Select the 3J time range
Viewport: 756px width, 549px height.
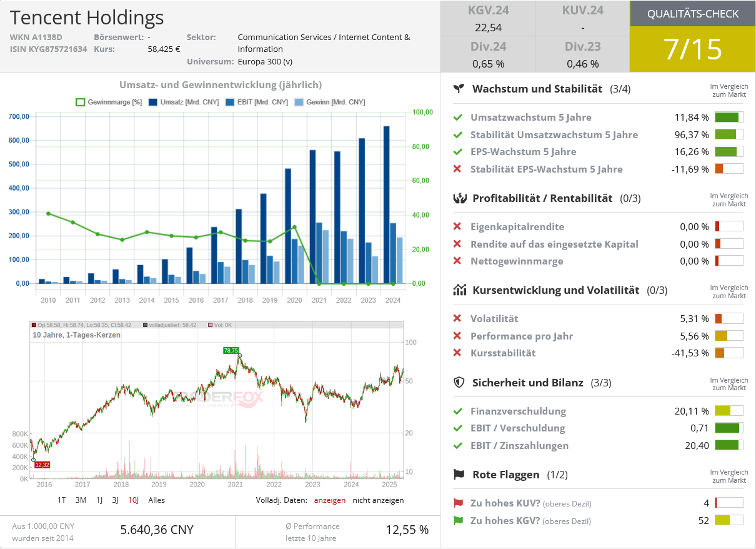point(116,500)
